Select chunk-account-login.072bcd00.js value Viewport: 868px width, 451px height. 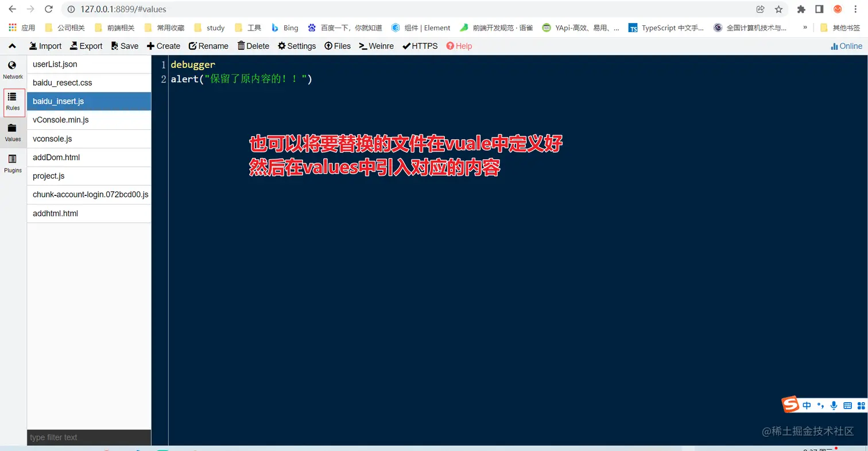(x=89, y=195)
